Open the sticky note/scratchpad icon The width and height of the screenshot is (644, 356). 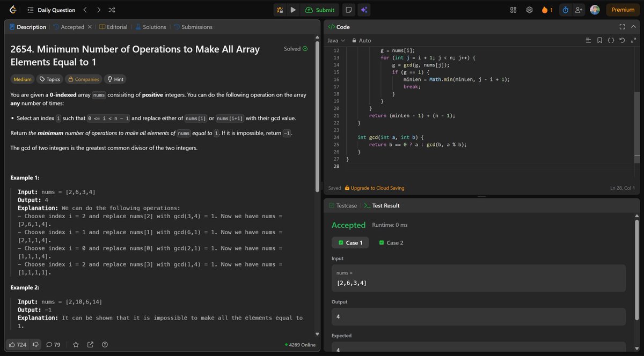(x=349, y=9)
